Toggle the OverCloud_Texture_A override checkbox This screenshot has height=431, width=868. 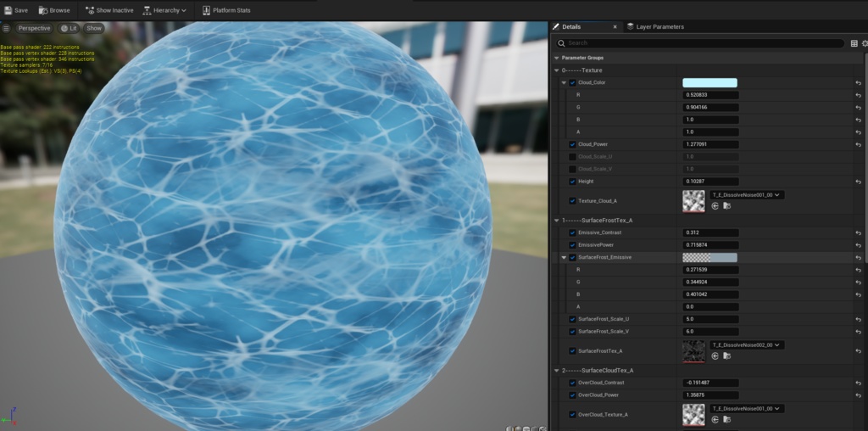click(572, 414)
